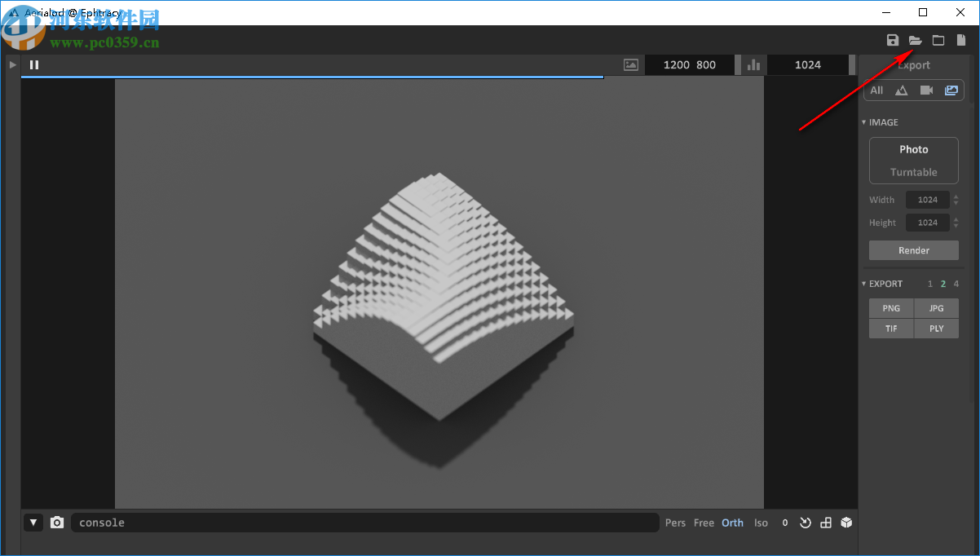Click the cube view icon at bottom right
The width and height of the screenshot is (980, 556).
[846, 523]
